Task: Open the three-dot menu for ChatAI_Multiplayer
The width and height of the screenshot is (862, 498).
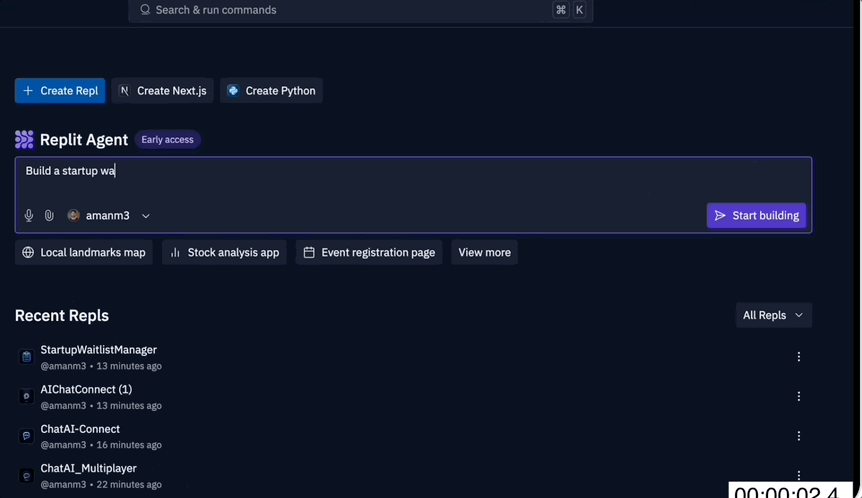Action: tap(799, 475)
